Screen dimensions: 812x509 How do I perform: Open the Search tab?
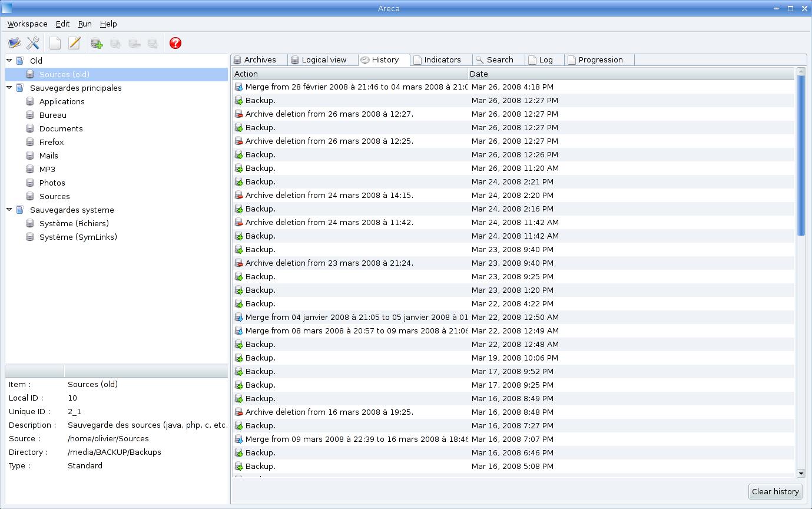coord(499,60)
